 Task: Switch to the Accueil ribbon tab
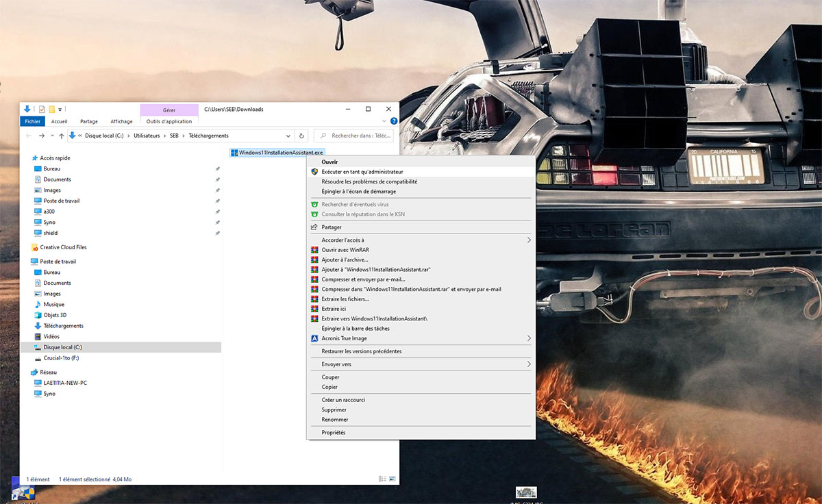[60, 121]
